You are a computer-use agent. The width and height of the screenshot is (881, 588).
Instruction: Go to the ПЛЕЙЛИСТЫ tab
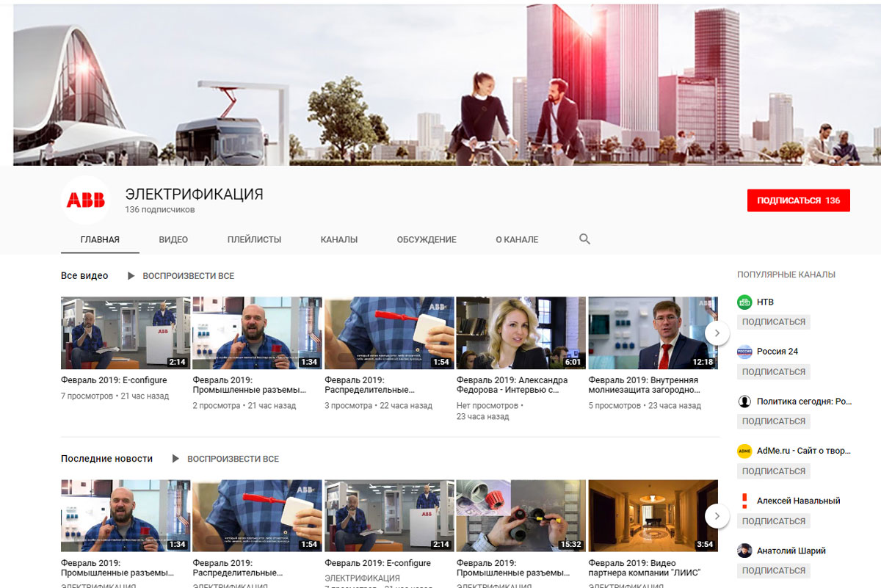[254, 239]
